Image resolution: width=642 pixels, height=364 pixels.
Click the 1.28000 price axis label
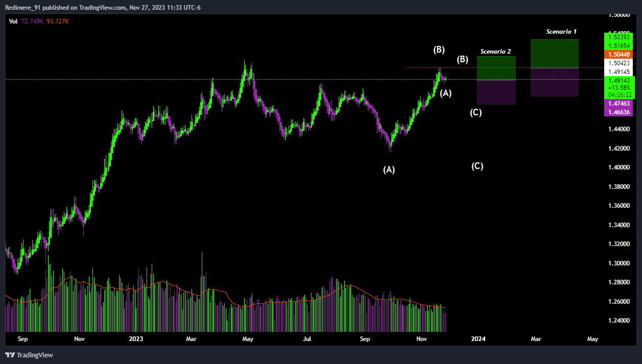pyautogui.click(x=619, y=282)
